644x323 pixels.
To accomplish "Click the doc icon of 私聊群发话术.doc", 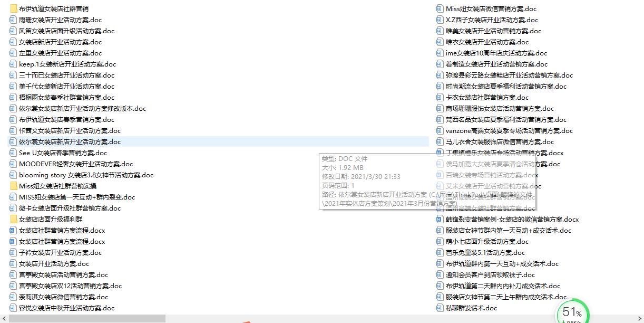I will (x=440, y=308).
